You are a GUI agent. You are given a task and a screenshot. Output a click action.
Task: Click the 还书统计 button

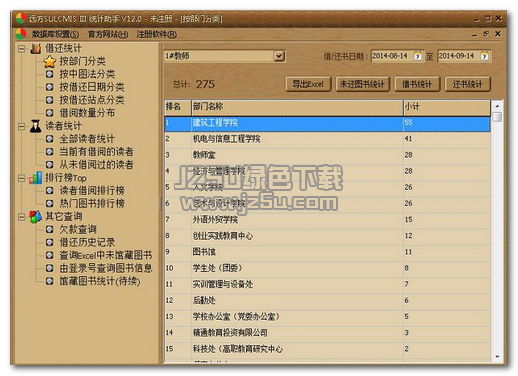(468, 84)
